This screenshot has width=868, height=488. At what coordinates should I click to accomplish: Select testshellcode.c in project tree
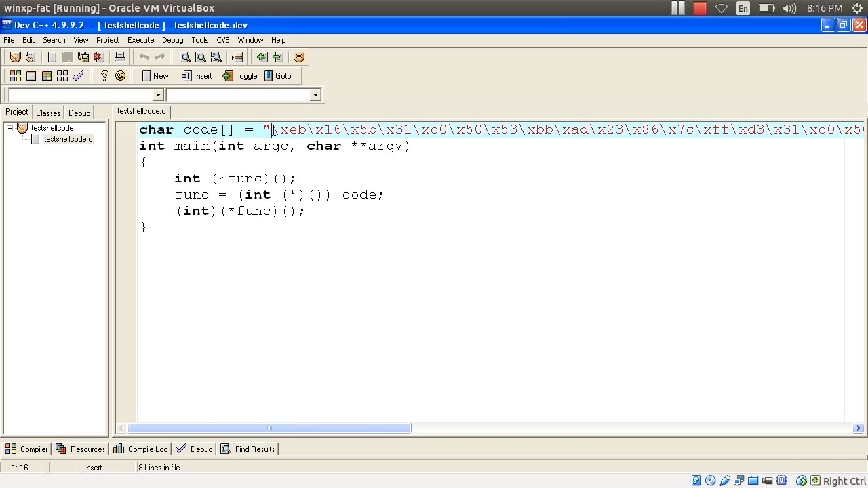click(x=68, y=139)
